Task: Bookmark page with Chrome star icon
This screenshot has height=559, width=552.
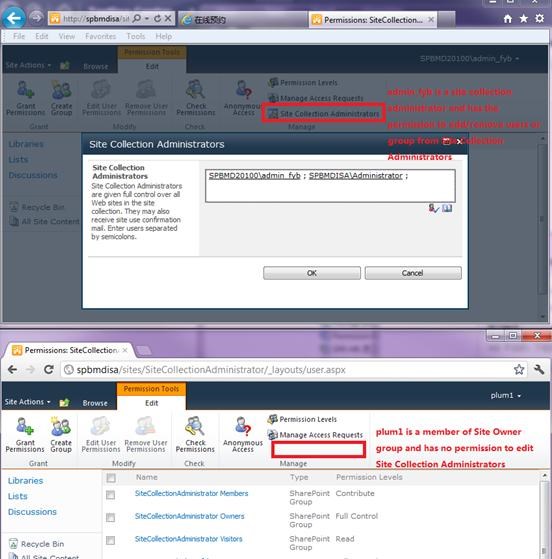Action: click(519, 369)
